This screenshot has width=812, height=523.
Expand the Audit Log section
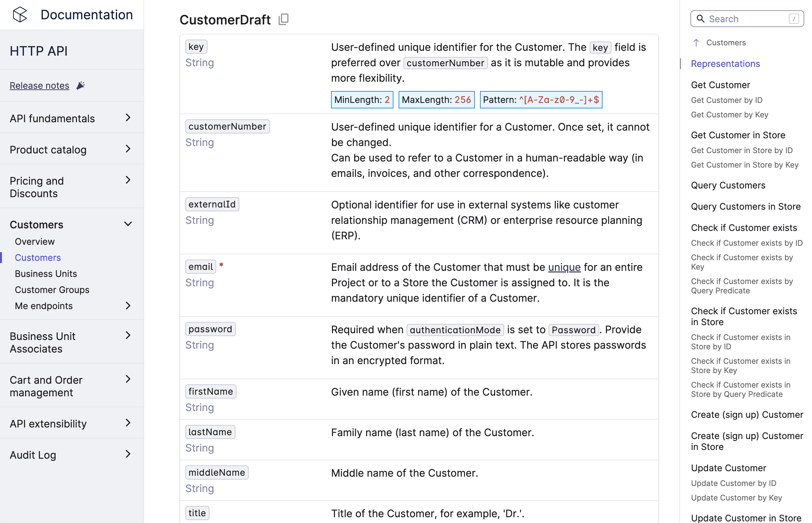pyautogui.click(x=128, y=454)
